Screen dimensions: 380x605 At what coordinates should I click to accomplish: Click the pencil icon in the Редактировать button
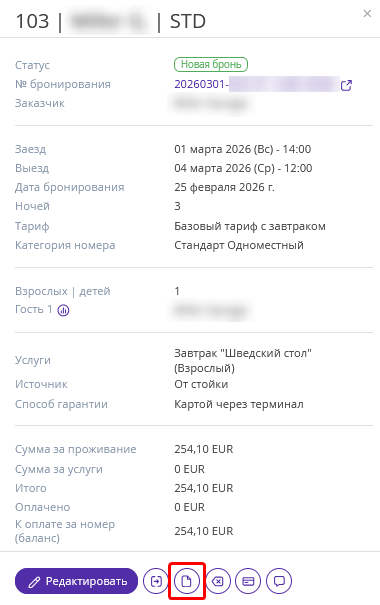[x=34, y=582]
